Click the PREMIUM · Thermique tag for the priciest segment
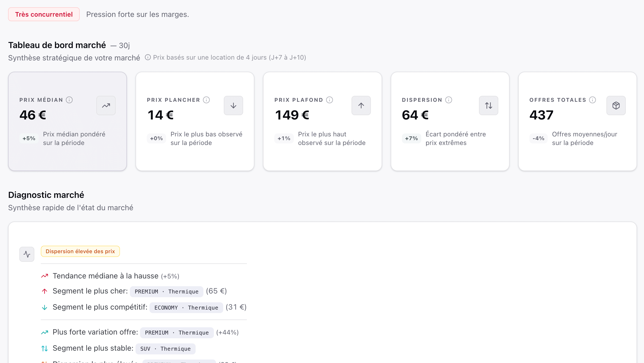 click(x=166, y=292)
